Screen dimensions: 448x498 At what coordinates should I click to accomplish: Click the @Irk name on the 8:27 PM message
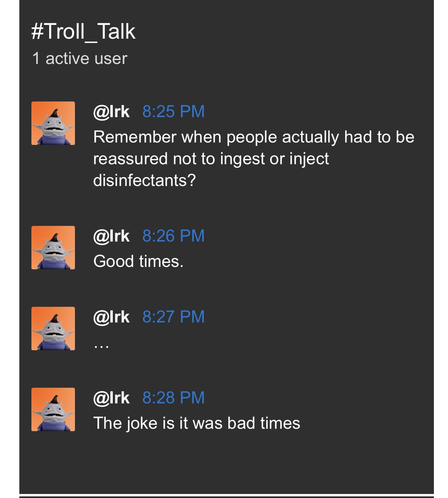[111, 317]
